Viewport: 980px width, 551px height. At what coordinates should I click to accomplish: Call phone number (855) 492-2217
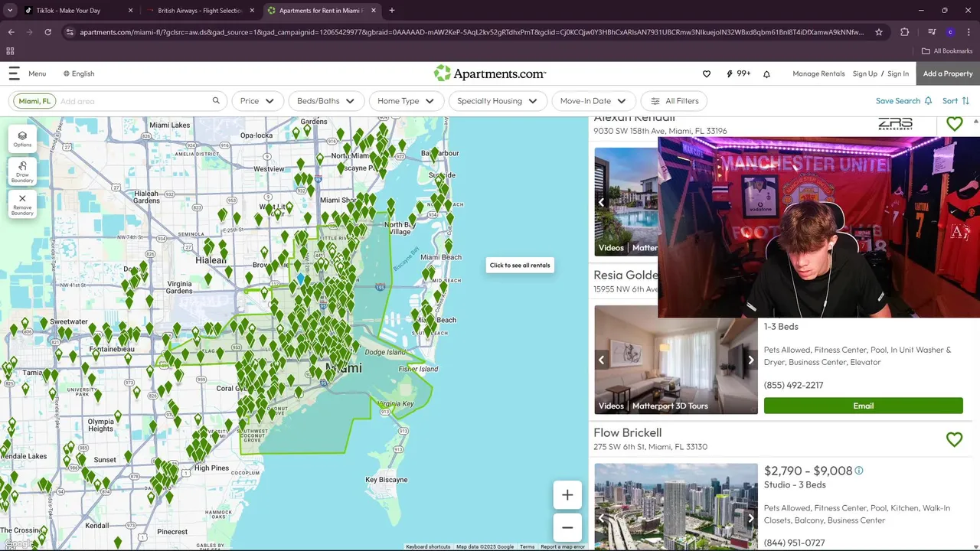click(x=793, y=385)
